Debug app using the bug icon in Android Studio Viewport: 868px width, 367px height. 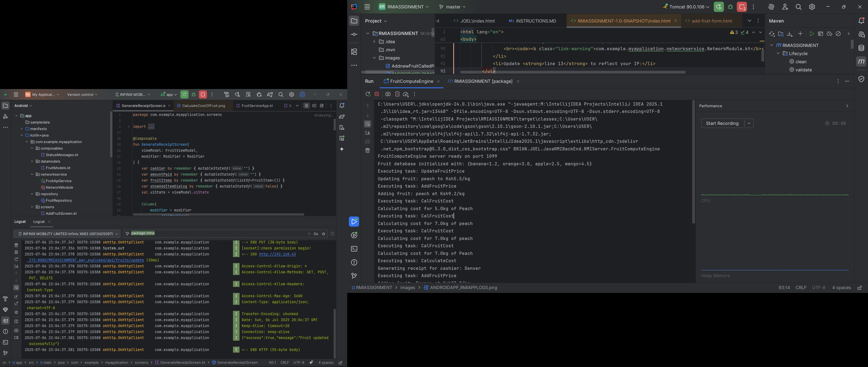pos(194,95)
